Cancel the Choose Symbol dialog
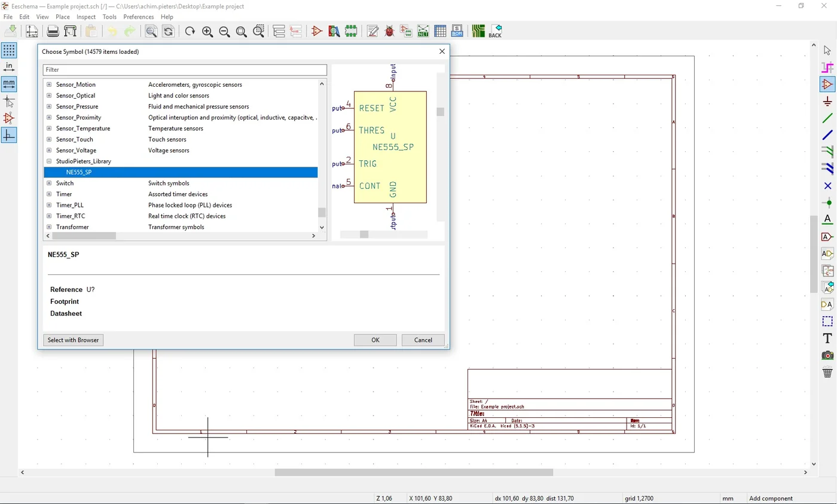The image size is (837, 504). (x=423, y=340)
